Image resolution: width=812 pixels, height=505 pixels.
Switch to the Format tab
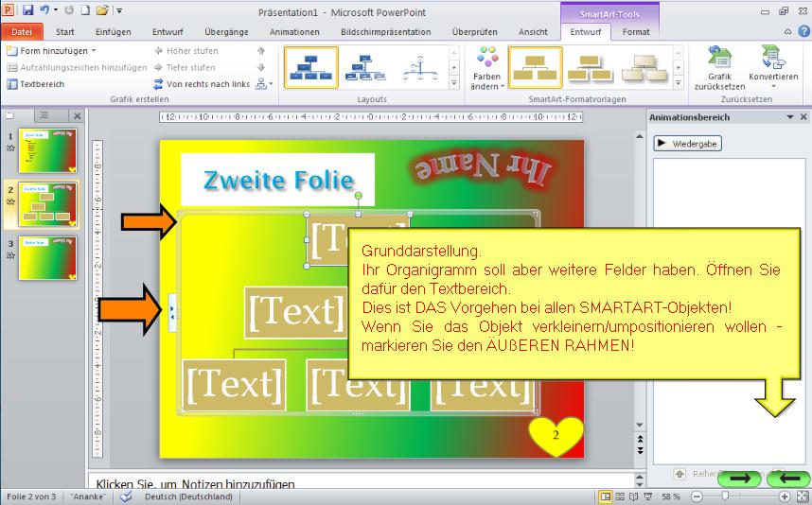pyautogui.click(x=636, y=31)
